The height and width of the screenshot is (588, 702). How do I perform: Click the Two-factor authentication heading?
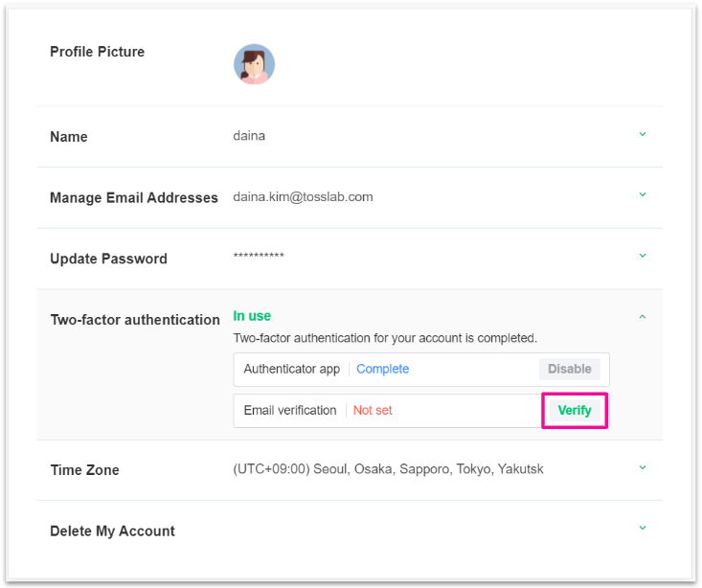(135, 320)
